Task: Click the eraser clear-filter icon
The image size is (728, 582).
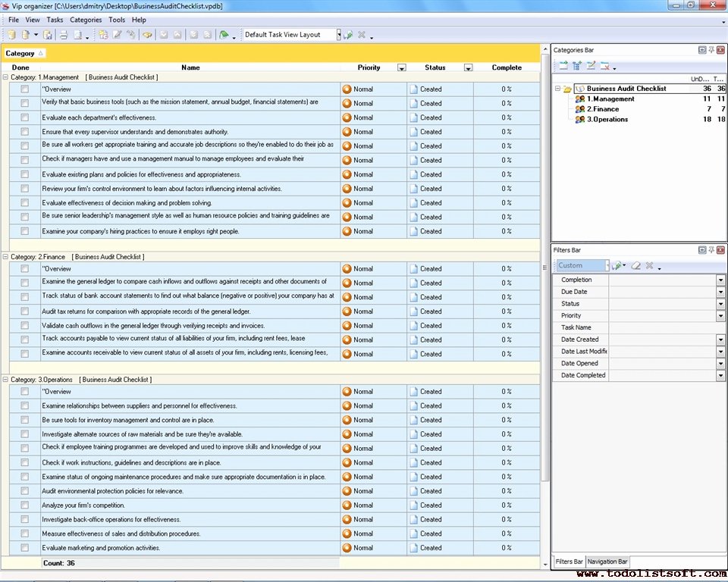Action: (x=636, y=265)
